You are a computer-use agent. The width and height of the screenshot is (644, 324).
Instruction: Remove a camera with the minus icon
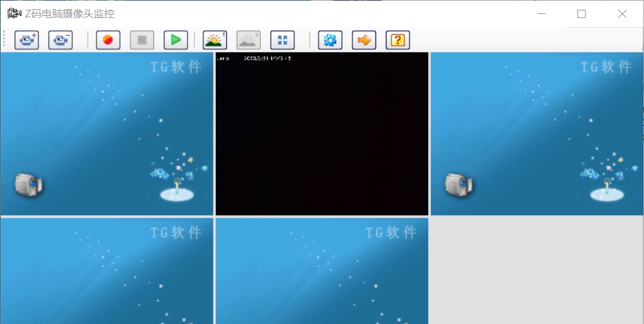pyautogui.click(x=60, y=40)
